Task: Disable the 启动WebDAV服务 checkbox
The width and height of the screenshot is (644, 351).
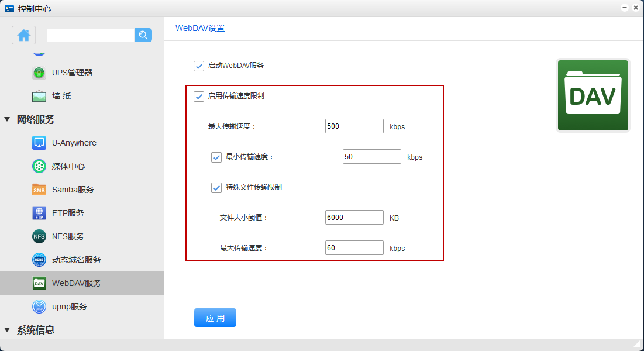Action: coord(199,66)
